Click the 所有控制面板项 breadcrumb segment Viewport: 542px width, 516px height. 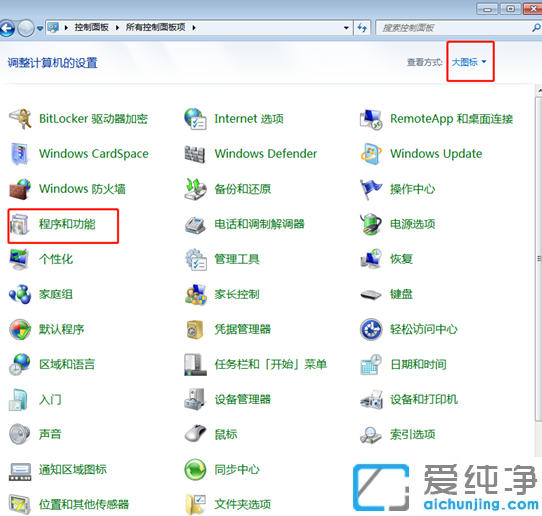click(156, 27)
